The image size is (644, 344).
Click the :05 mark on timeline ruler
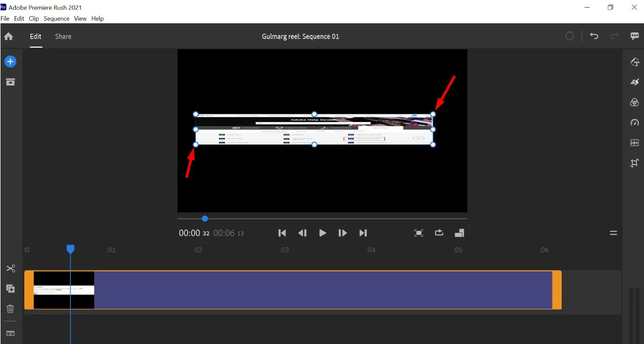(x=458, y=250)
